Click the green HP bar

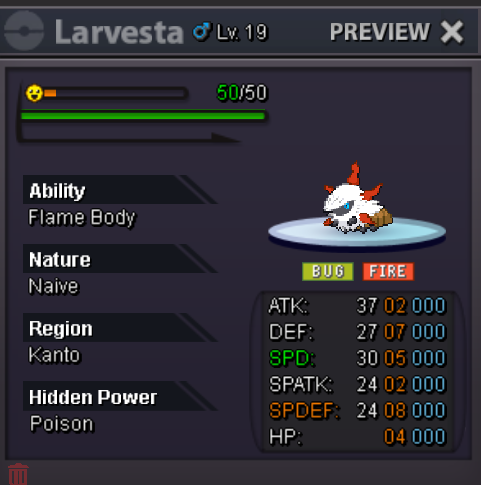coord(143,116)
